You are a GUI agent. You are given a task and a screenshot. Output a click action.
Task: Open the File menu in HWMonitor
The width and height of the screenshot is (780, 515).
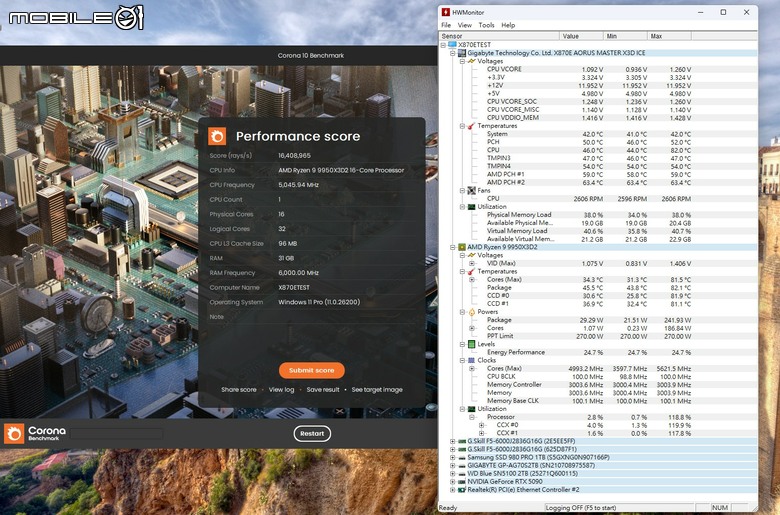446,25
